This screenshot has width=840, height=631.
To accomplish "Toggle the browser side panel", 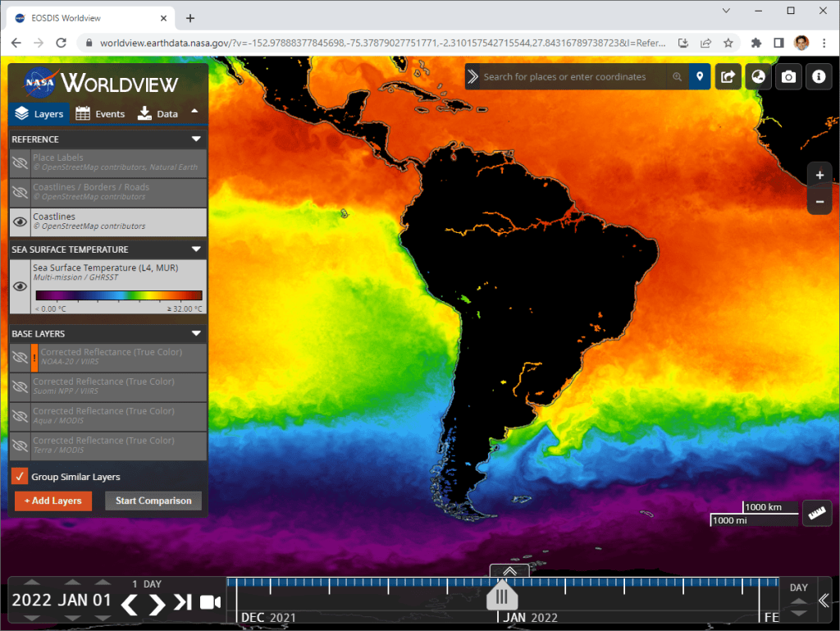I will tap(779, 43).
